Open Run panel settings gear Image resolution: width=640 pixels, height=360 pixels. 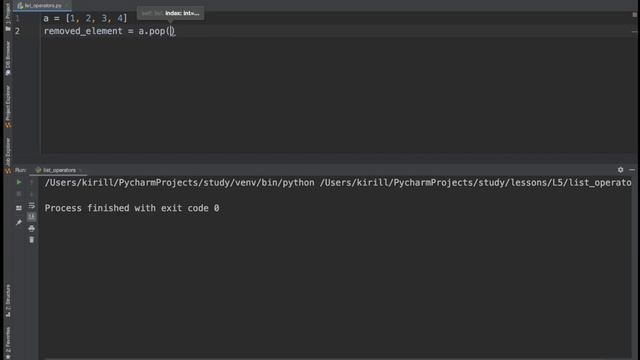[620, 170]
